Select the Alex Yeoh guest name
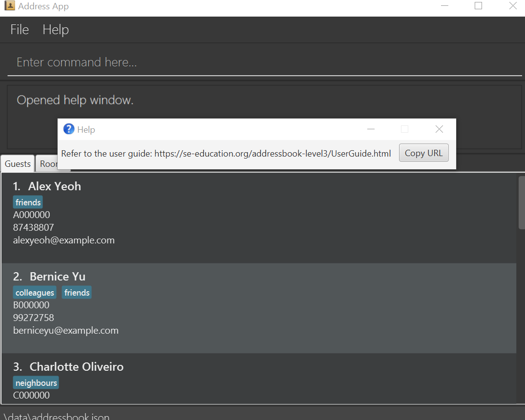 [55, 186]
